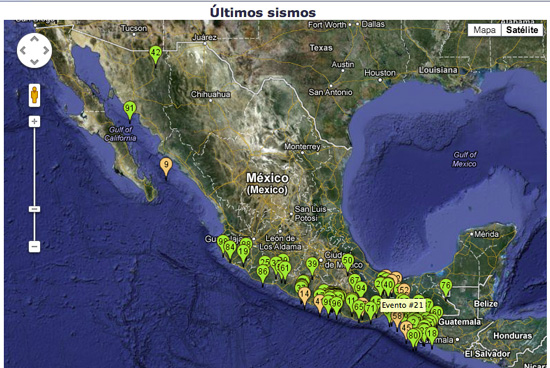
Task: Zoom out with the minus button
Action: pyautogui.click(x=34, y=246)
